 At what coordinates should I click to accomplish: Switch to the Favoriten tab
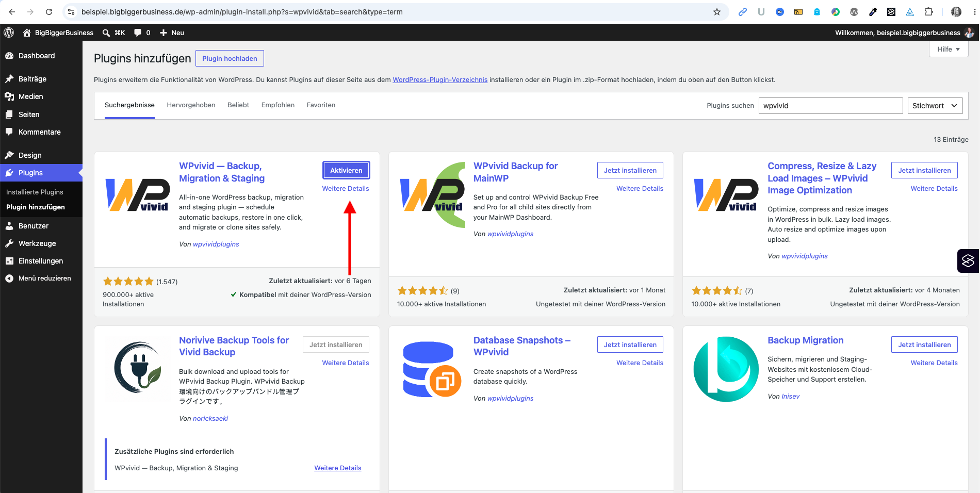pos(321,105)
